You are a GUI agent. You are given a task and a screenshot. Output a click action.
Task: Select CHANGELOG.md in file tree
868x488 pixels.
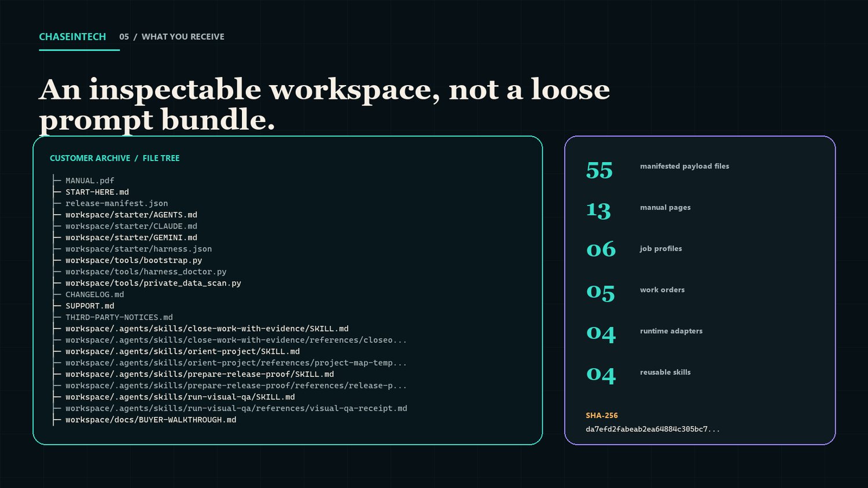point(95,295)
